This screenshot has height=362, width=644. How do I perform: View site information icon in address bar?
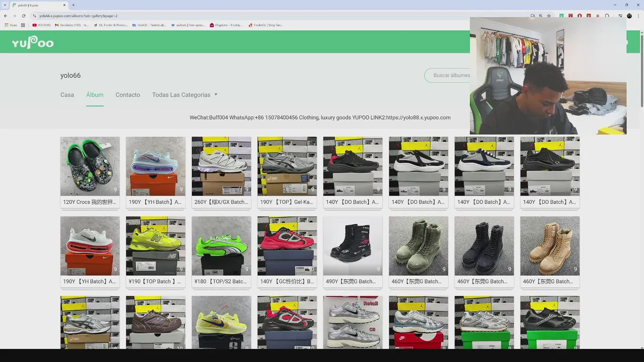pos(34,16)
